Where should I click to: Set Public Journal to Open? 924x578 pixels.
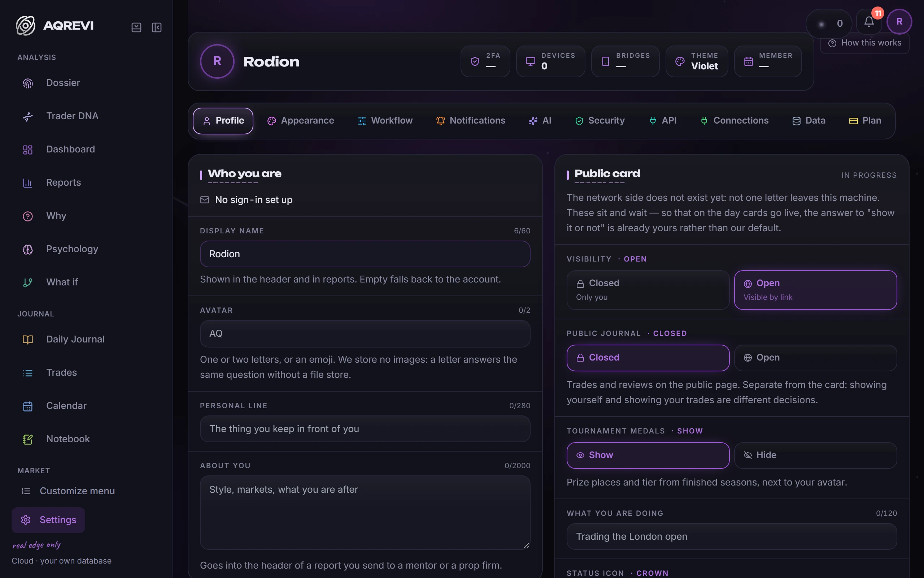click(x=815, y=358)
